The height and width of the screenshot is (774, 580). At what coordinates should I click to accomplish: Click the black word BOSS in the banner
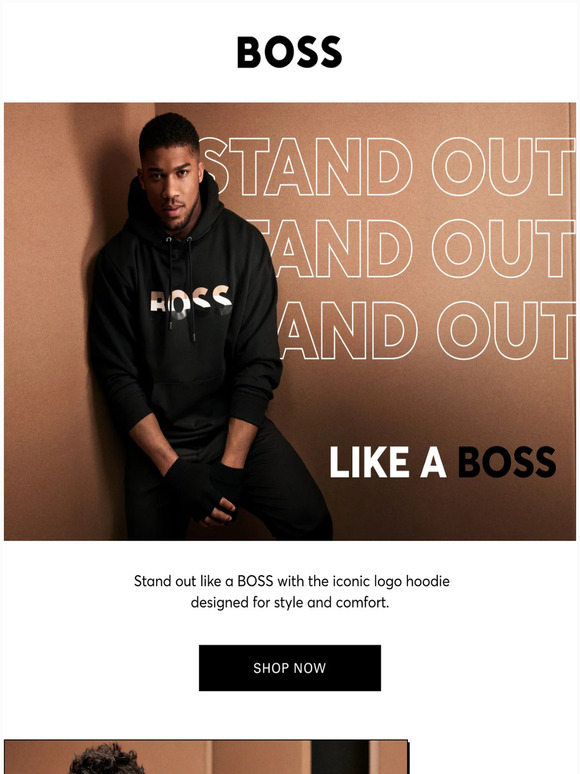coord(507,462)
